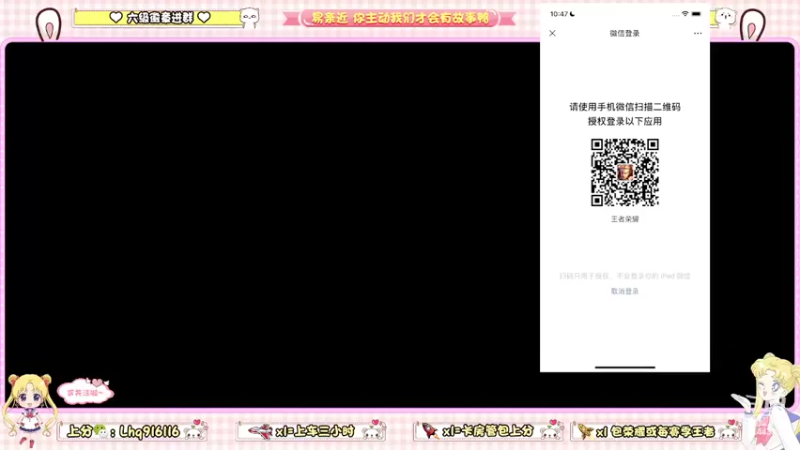Tap the 10:47 clock in phone status bar

[x=559, y=14]
